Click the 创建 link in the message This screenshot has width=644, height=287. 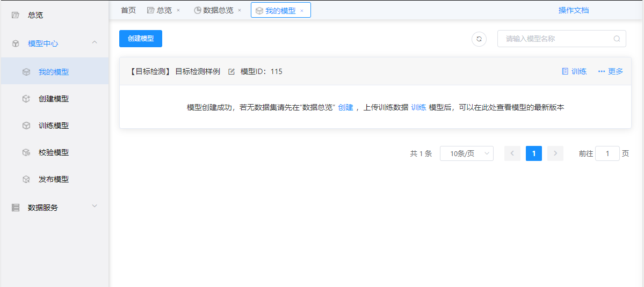pyautogui.click(x=345, y=108)
